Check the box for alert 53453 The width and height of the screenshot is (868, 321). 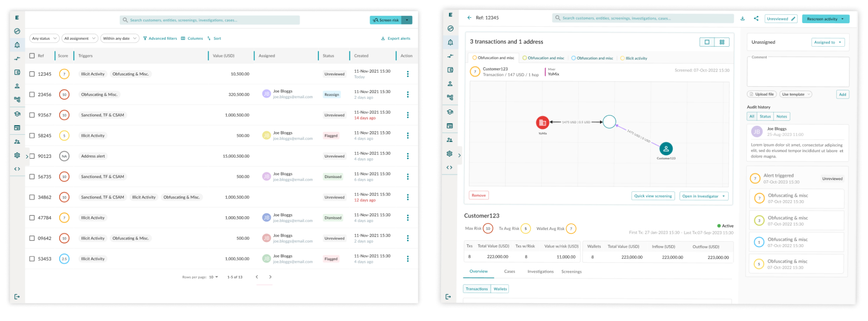tap(32, 259)
